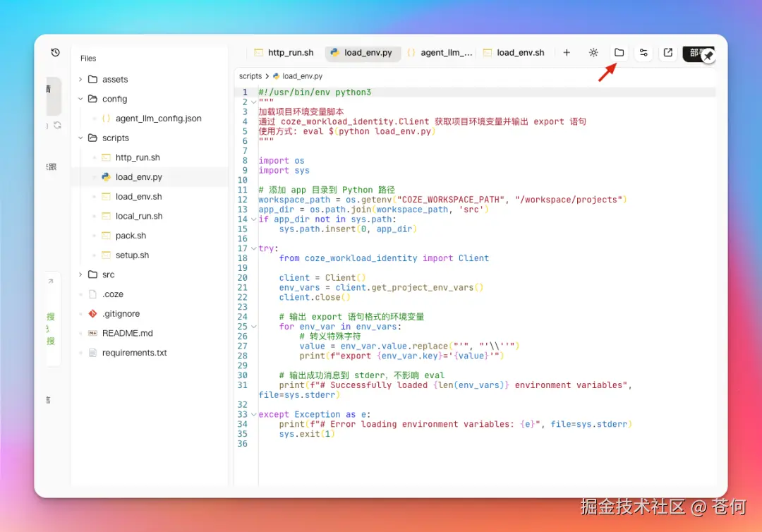Viewport: 762px width, 532px height.
Task: Click the open-in-new-window icon
Action: (668, 52)
